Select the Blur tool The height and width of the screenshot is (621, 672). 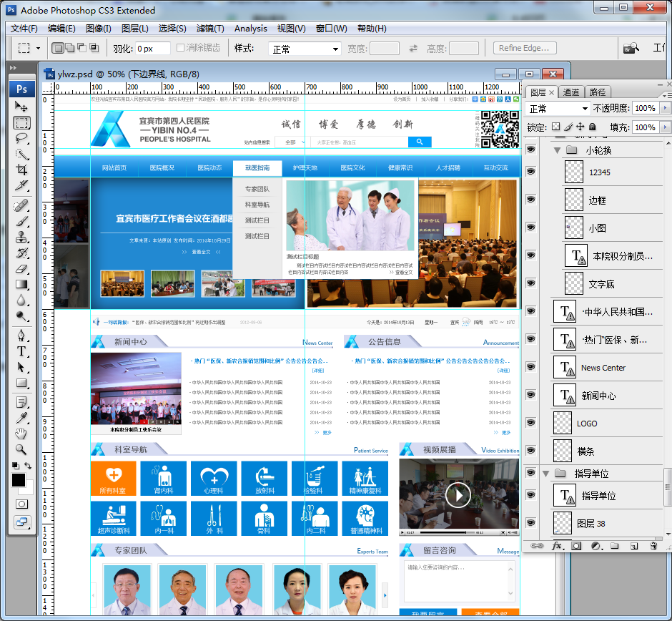click(21, 300)
